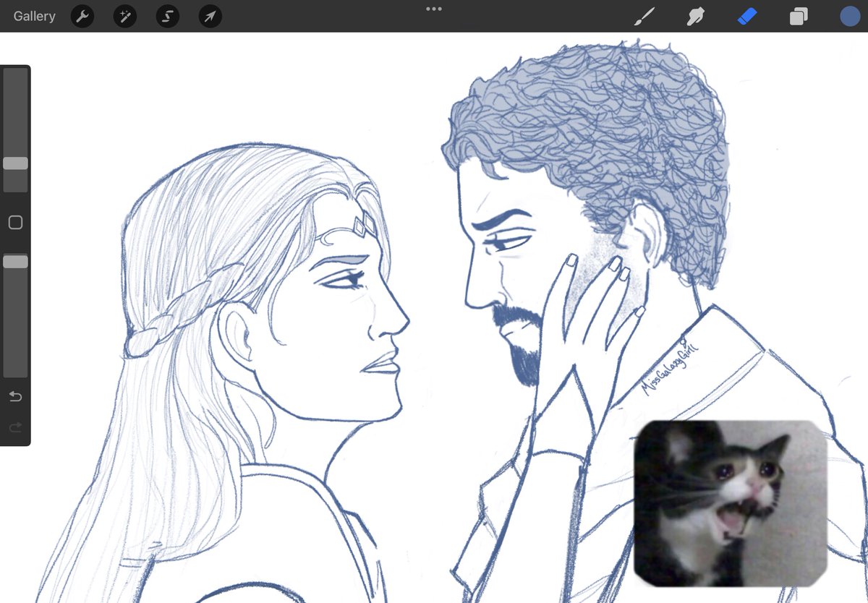Open the Actions wrench menu

pos(82,16)
